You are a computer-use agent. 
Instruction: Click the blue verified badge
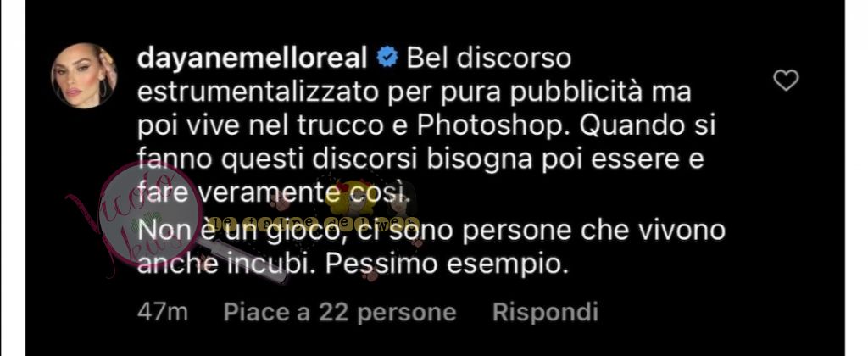(x=387, y=58)
